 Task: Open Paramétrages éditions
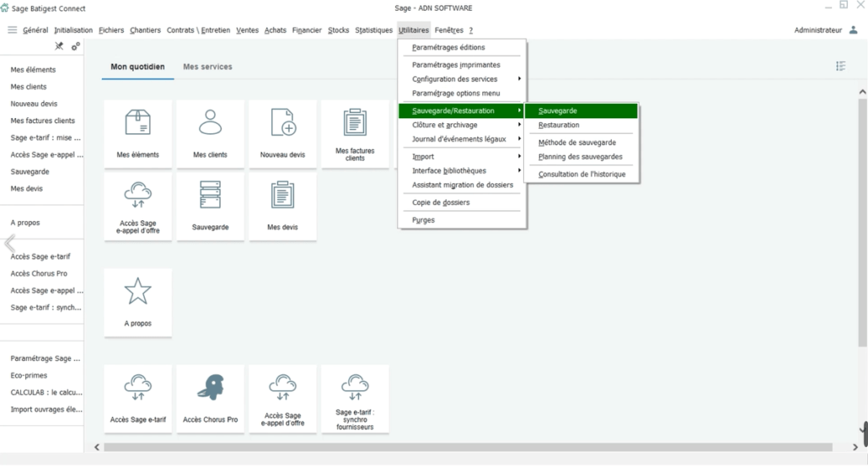click(x=462, y=47)
